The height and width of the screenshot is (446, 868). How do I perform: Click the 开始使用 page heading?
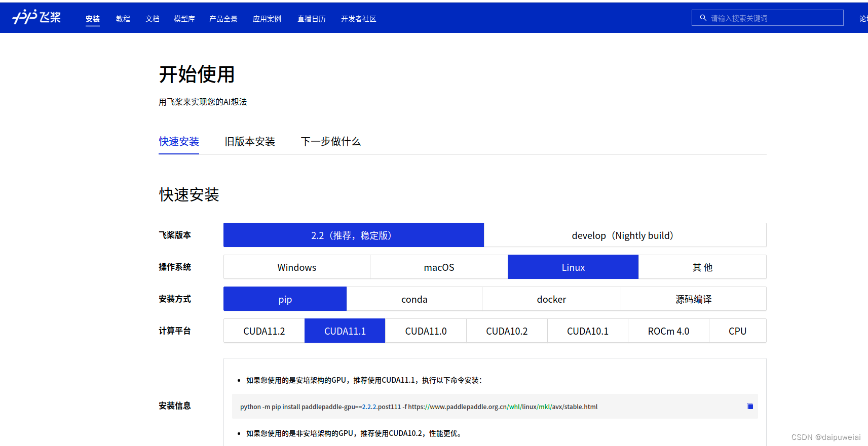point(197,74)
